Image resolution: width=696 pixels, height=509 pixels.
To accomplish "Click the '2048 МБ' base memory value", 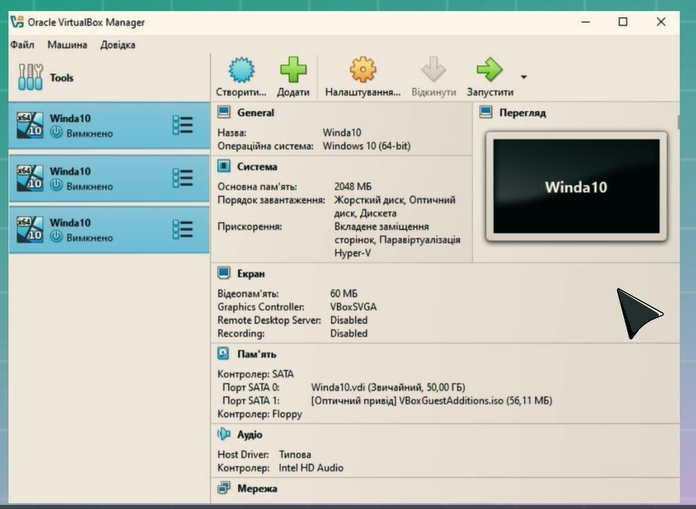I will (353, 186).
